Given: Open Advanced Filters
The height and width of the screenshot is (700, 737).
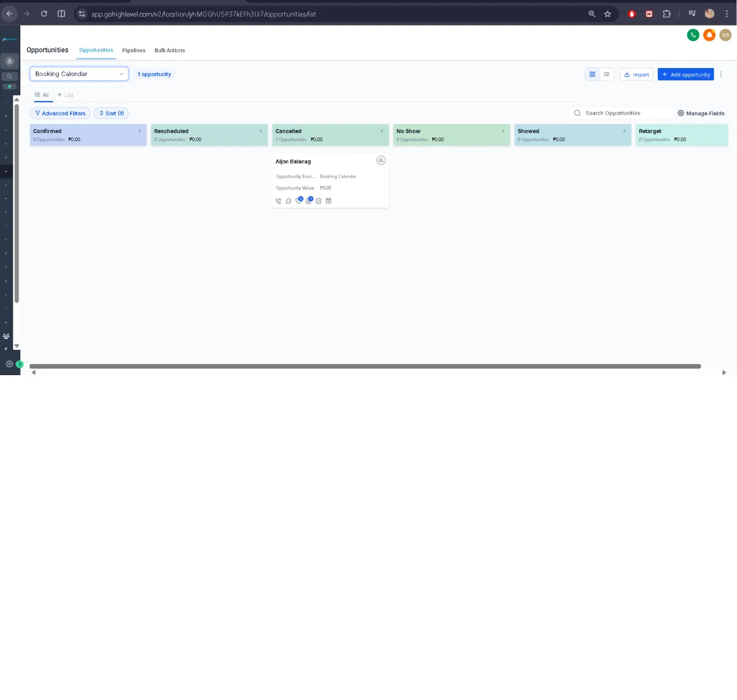Looking at the screenshot, I should [x=60, y=113].
